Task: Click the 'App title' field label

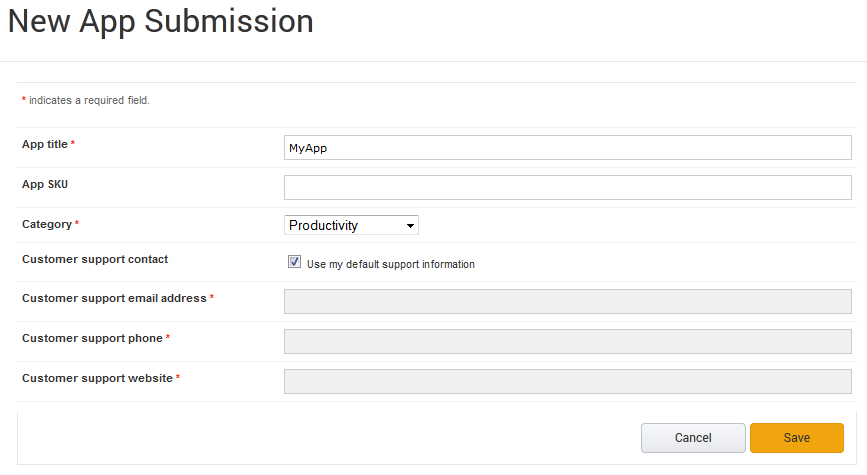Action: click(45, 144)
